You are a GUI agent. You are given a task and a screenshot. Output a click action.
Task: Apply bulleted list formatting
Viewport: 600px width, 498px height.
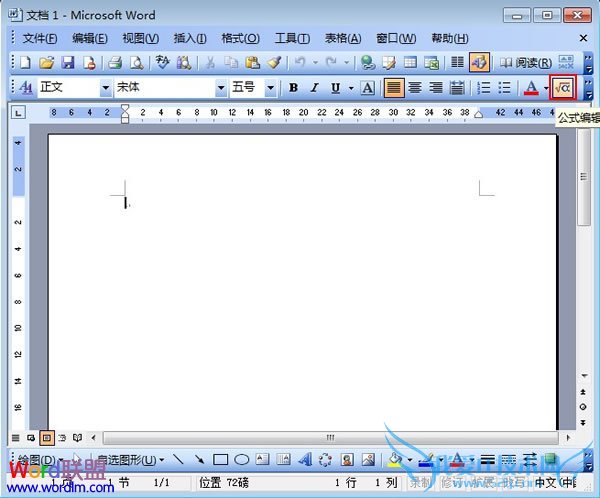[x=504, y=88]
